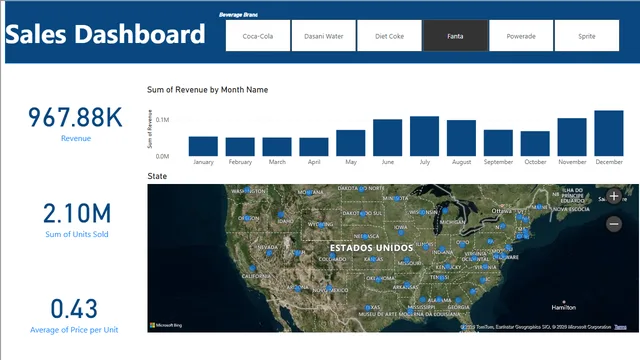This screenshot has height=360, width=640.
Task: Click the 0.43 average price value
Action: tap(74, 309)
